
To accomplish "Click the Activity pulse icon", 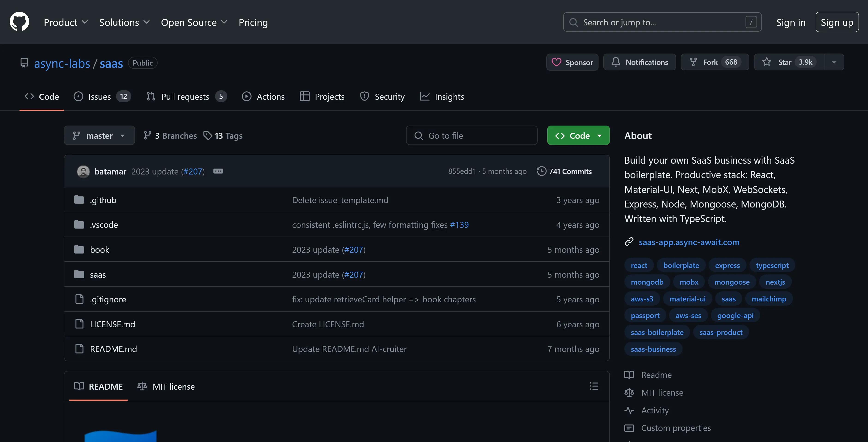I will coord(629,410).
